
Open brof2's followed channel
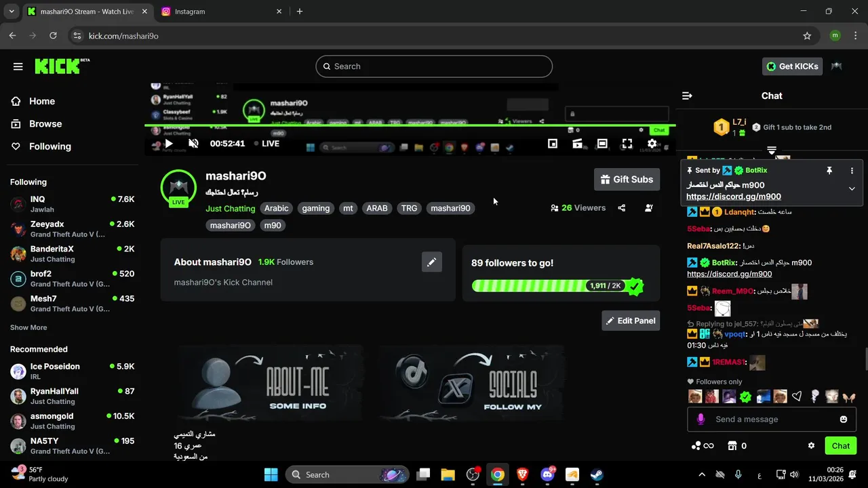tap(72, 279)
